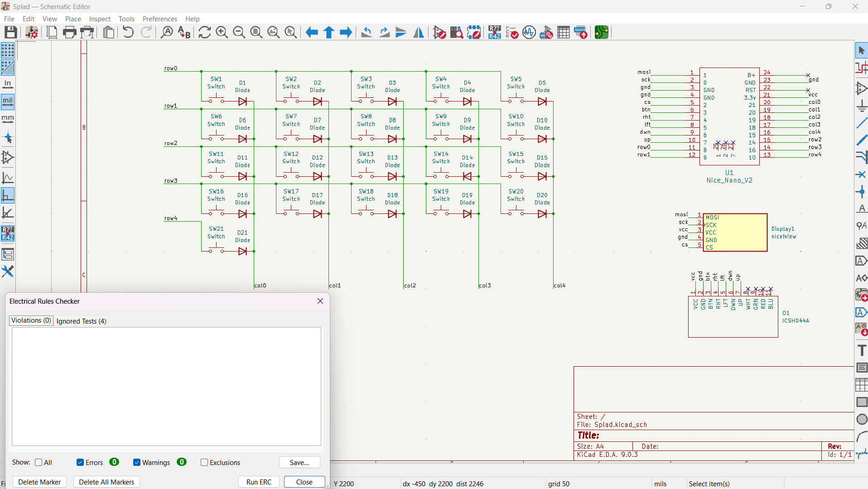
Task: Open the Inspect menu
Action: pyautogui.click(x=99, y=19)
